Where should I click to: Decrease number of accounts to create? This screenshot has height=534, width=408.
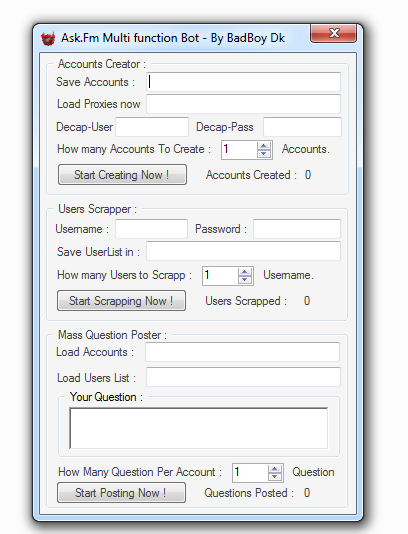pyautogui.click(x=263, y=154)
